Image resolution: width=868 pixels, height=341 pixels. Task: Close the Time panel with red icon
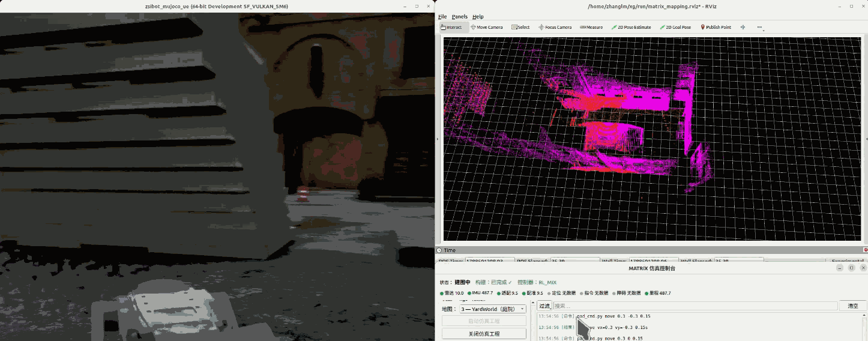coord(865,250)
